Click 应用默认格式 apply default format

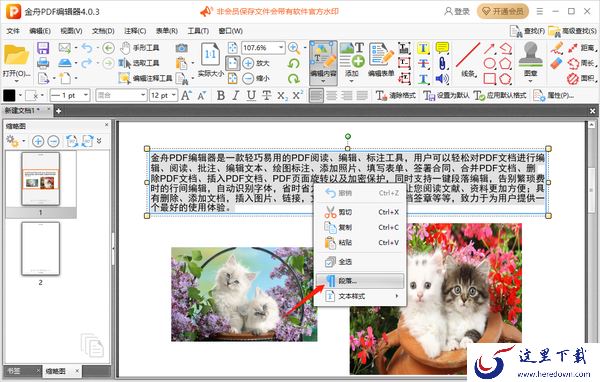(x=500, y=95)
